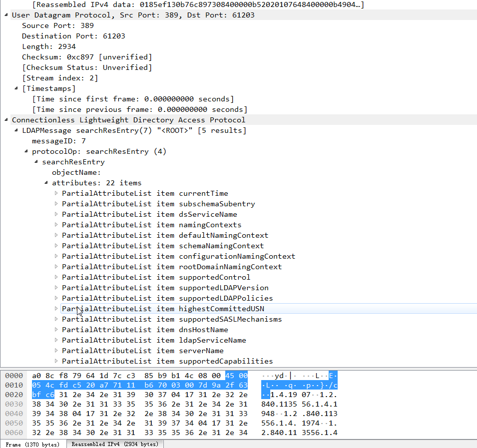The height and width of the screenshot is (448, 477).
Task: Expand the supportedControl attribute item
Action: click(x=56, y=277)
